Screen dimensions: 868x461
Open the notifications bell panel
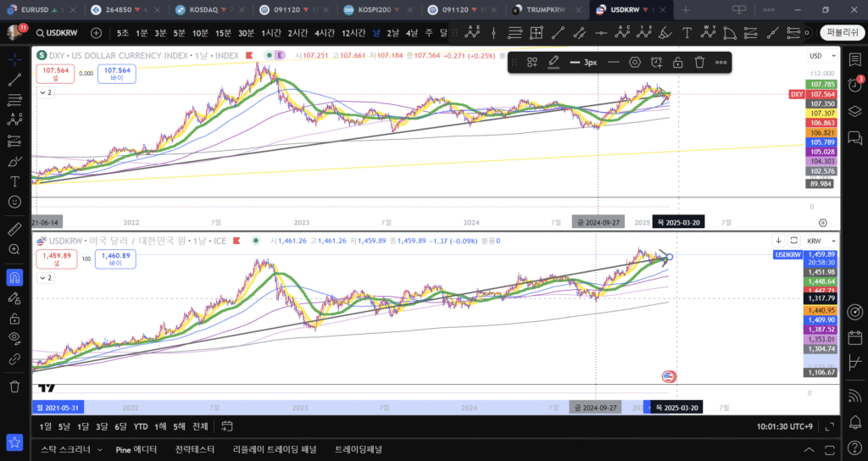[854, 422]
